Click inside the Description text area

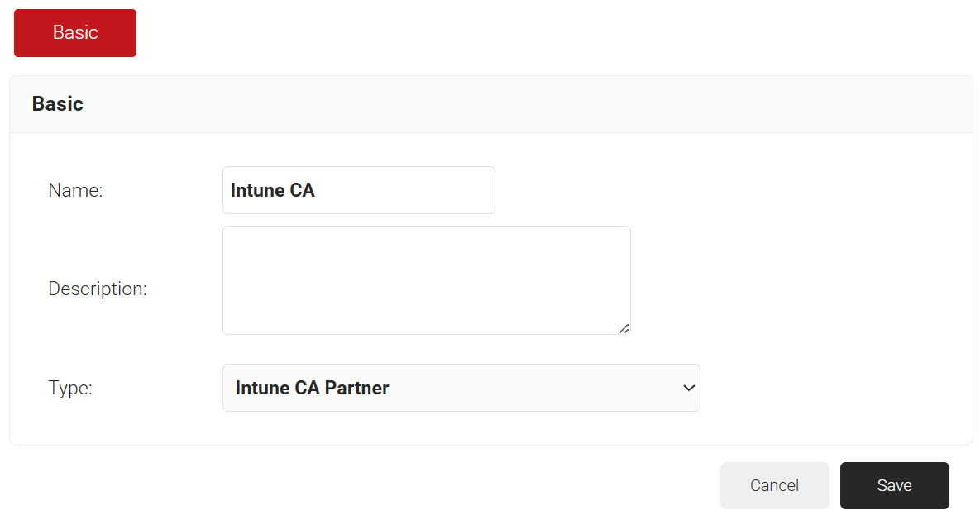click(426, 279)
